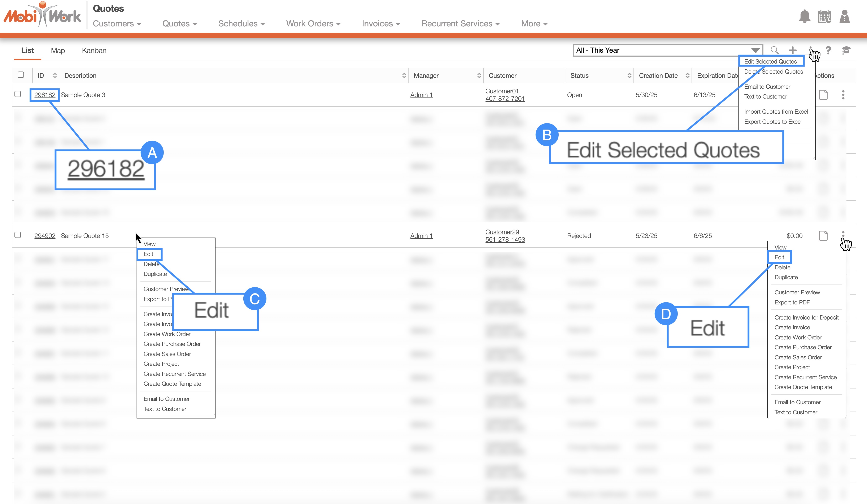Open the question mark help icon
The width and height of the screenshot is (867, 504).
pyautogui.click(x=828, y=50)
